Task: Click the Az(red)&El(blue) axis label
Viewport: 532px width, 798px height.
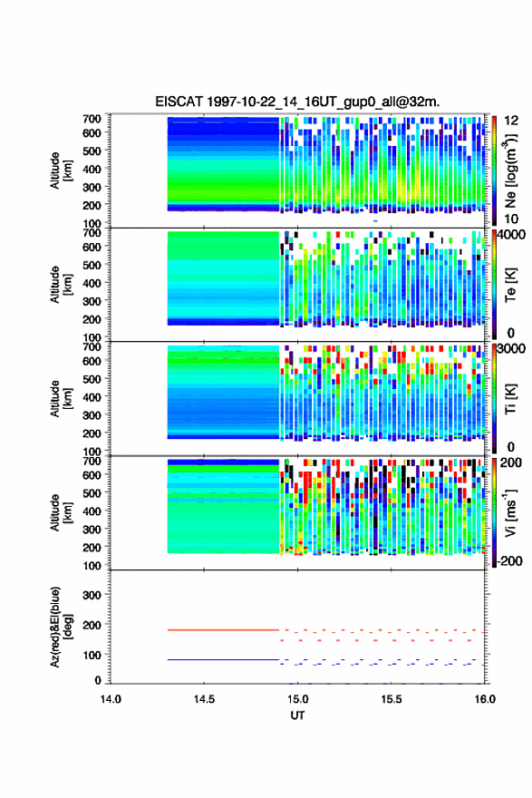Action: tap(61, 627)
